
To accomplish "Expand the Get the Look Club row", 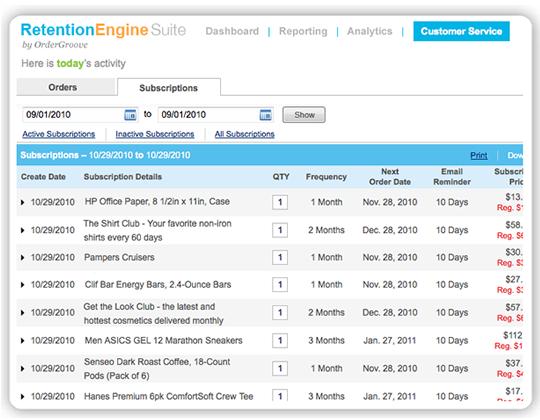I will pos(22,313).
